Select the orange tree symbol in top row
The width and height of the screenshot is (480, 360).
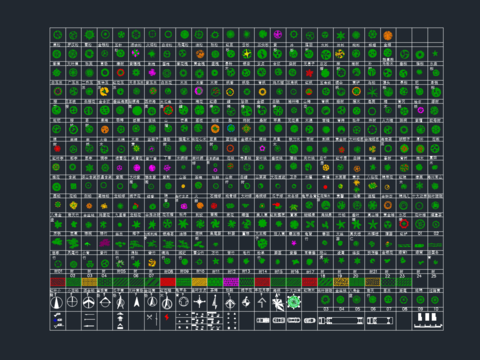click(x=388, y=35)
